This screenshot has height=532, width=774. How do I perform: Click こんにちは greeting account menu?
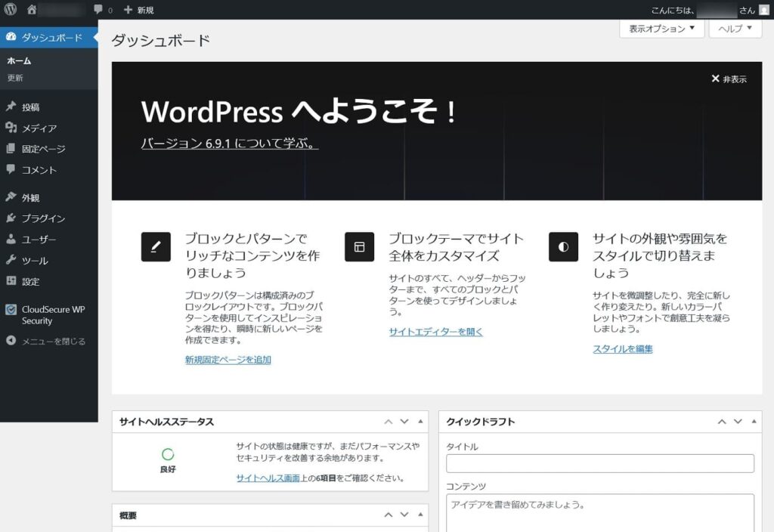tap(710, 10)
